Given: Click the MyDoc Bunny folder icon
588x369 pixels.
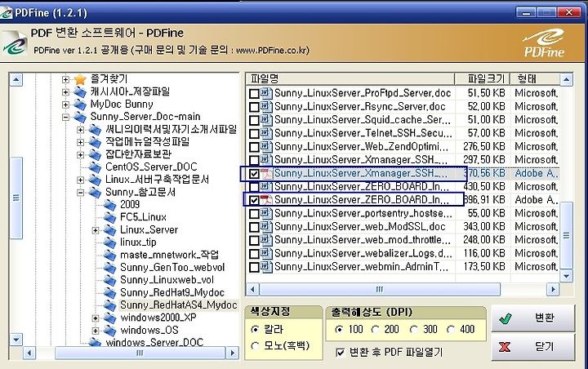Looking at the screenshot, I should pos(80,104).
